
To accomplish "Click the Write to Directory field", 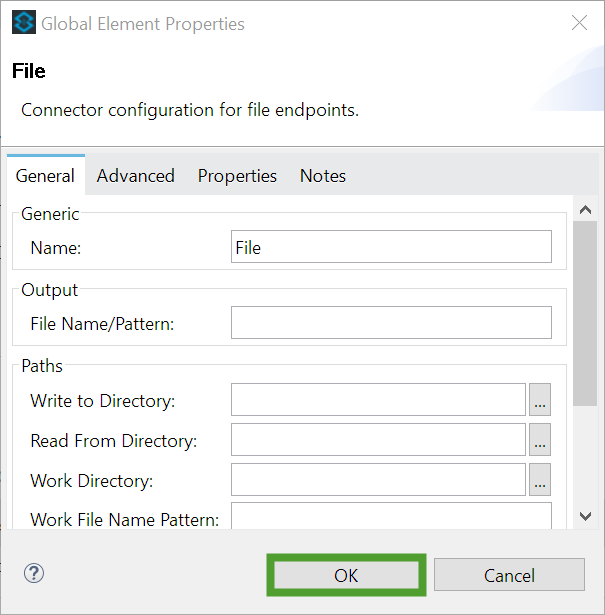I will [378, 400].
